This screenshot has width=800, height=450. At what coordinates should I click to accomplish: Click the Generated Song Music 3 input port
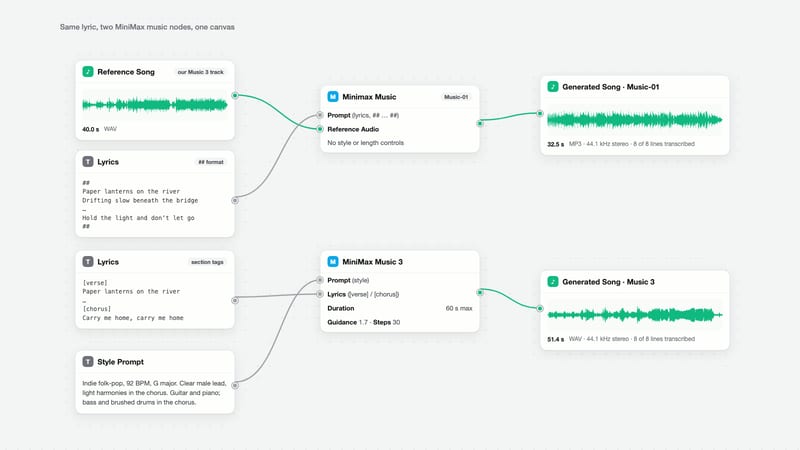pyautogui.click(x=540, y=308)
